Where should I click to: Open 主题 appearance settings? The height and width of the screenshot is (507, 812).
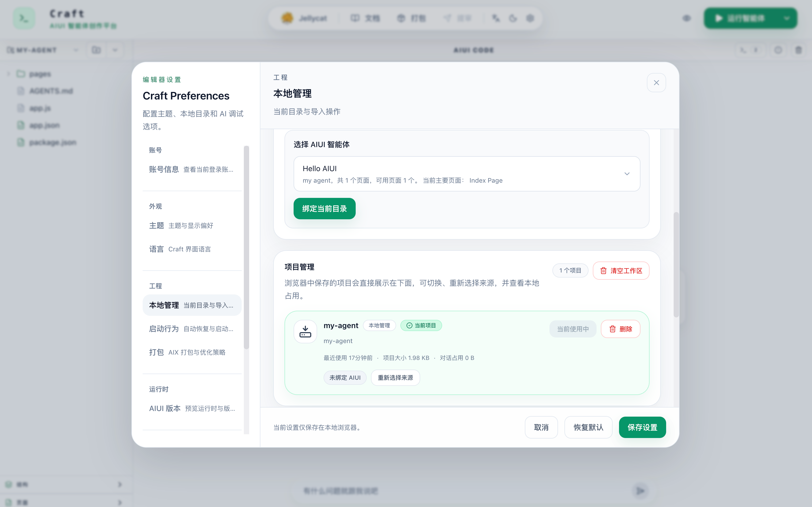pyautogui.click(x=192, y=226)
